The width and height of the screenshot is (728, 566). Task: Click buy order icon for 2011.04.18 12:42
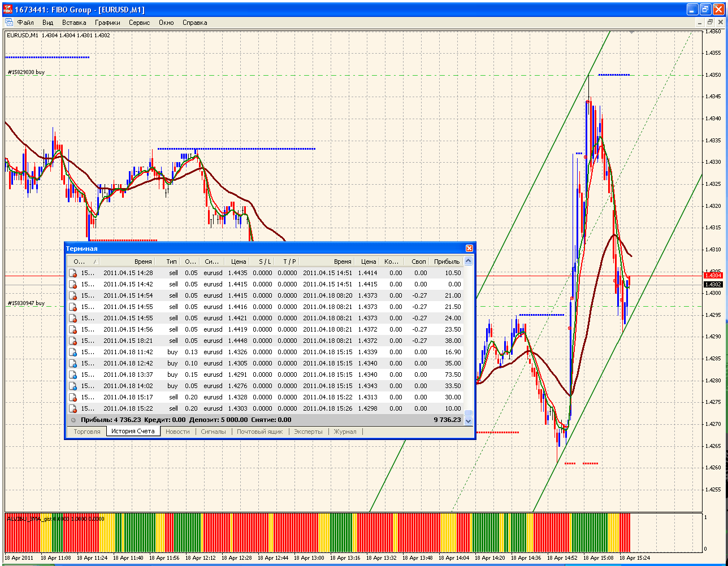tap(72, 363)
